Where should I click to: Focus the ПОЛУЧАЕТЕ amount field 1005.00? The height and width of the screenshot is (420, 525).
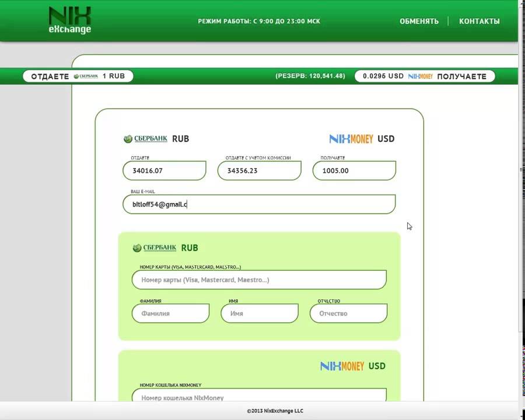point(354,170)
